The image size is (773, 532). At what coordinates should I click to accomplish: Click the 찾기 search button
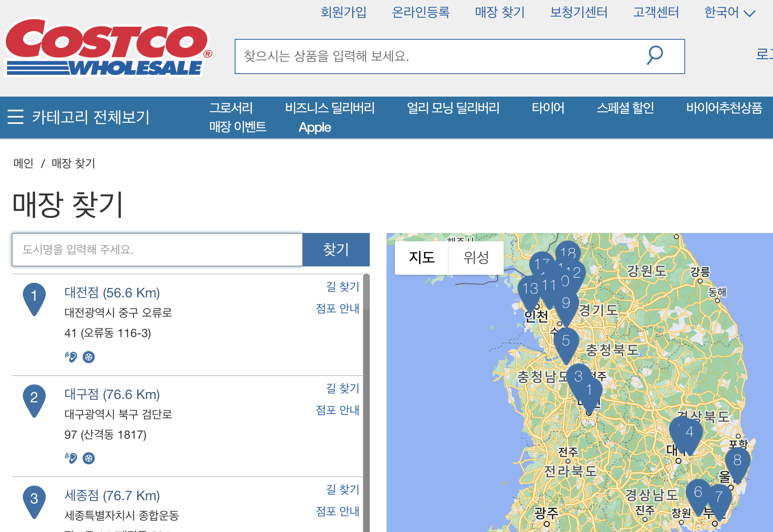336,250
